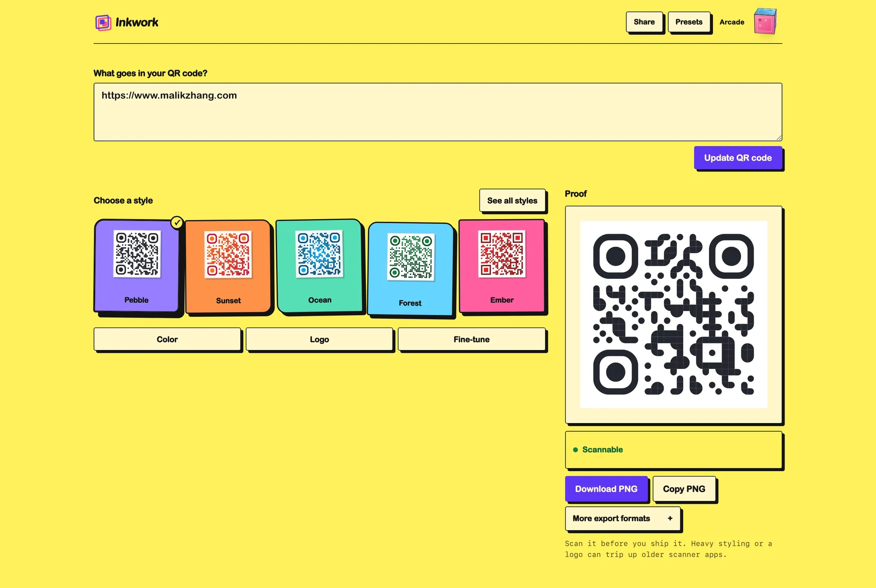
Task: Open the Presets menu
Action: click(x=689, y=22)
